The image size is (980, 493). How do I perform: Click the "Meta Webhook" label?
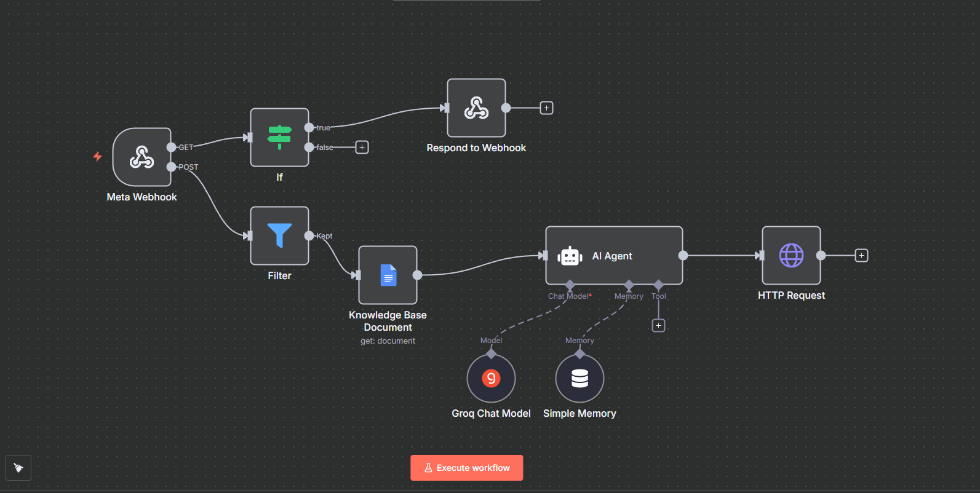pyautogui.click(x=141, y=197)
